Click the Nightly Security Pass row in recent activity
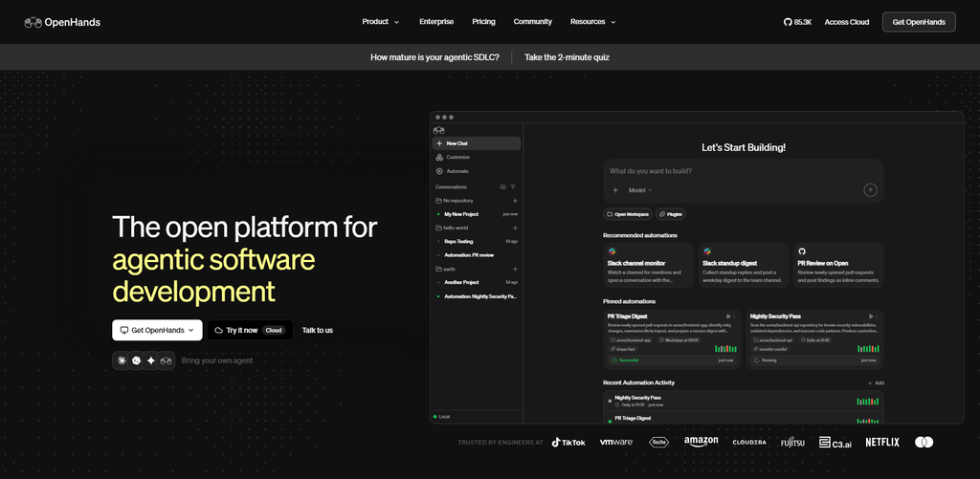The width and height of the screenshot is (980, 479). coord(743,401)
